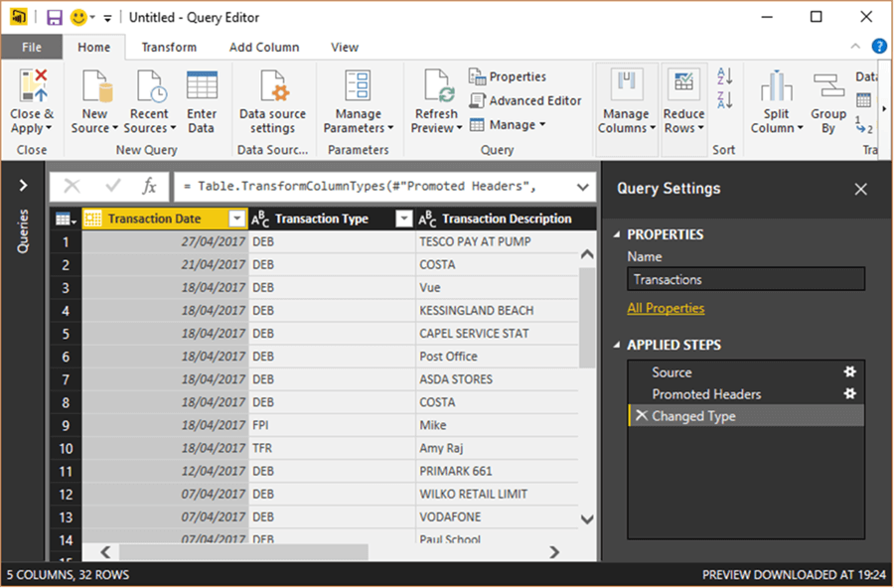
Task: Open Transaction Date column filter dropdown
Action: click(236, 219)
